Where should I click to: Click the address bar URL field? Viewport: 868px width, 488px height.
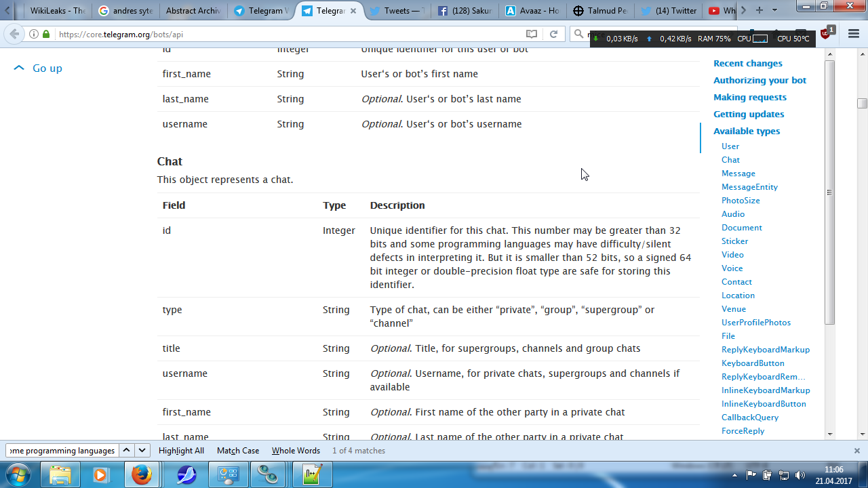click(288, 34)
